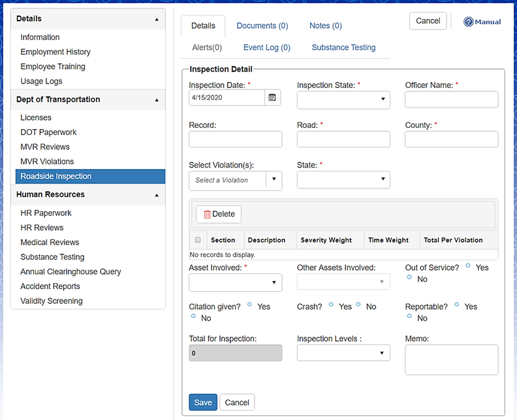Open the Asset Involved dropdown
The image size is (517, 420).
[x=235, y=282]
